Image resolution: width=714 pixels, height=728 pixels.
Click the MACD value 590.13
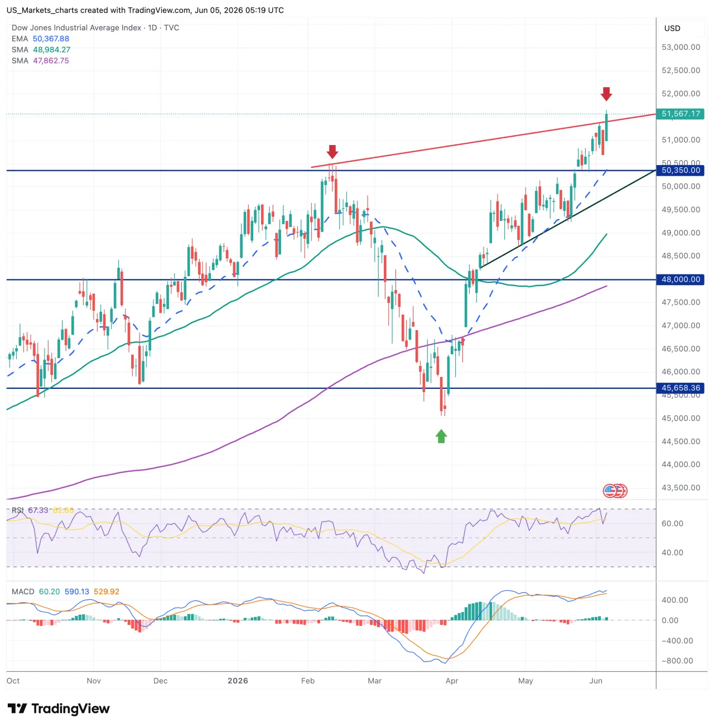point(77,592)
